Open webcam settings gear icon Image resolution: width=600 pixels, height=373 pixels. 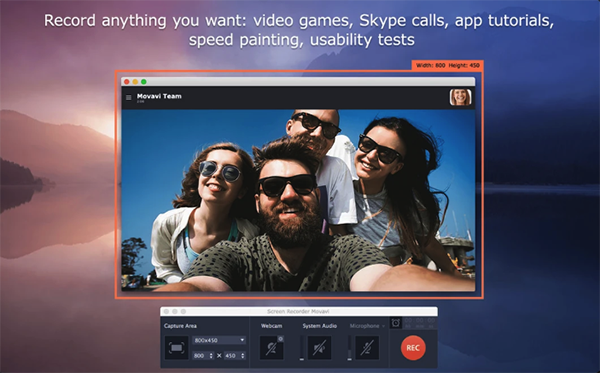[x=280, y=339]
